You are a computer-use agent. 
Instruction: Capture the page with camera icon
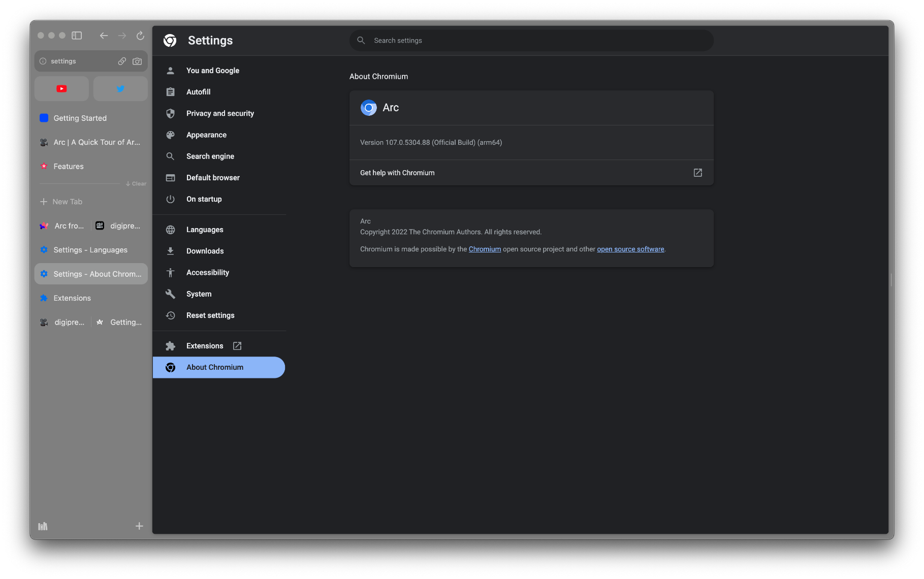coord(137,61)
